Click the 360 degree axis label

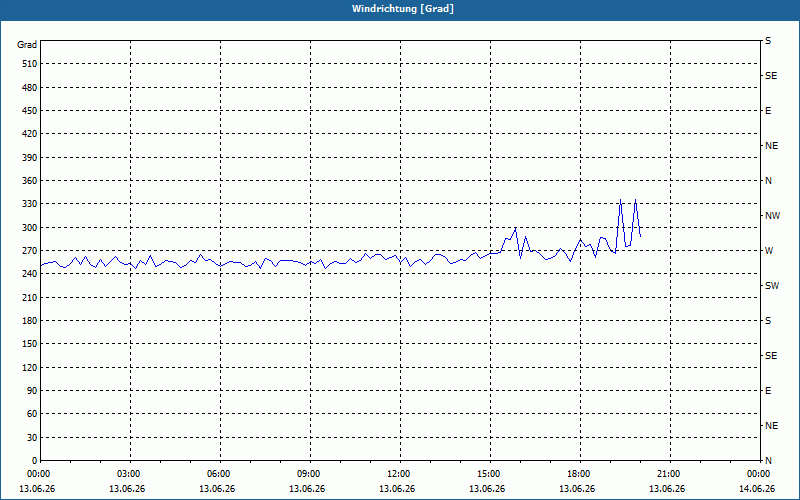(30, 181)
